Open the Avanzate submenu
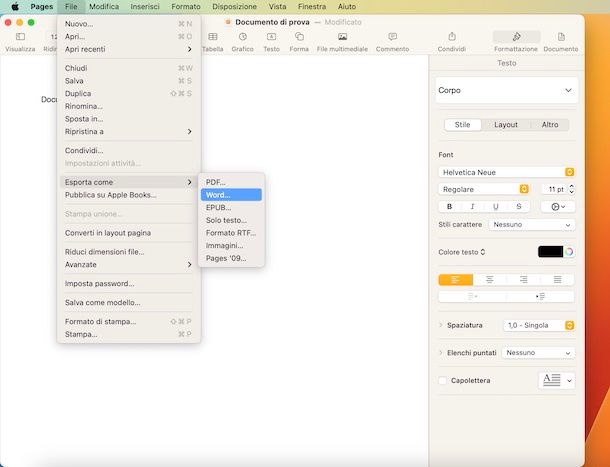 [x=128, y=265]
